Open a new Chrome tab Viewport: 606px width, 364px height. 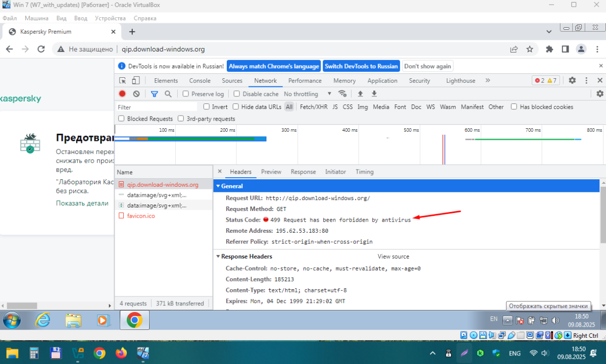click(132, 32)
